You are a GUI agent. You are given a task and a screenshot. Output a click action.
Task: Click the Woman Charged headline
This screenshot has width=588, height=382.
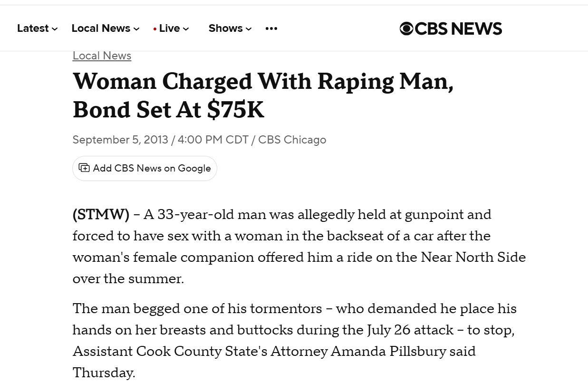point(263,95)
